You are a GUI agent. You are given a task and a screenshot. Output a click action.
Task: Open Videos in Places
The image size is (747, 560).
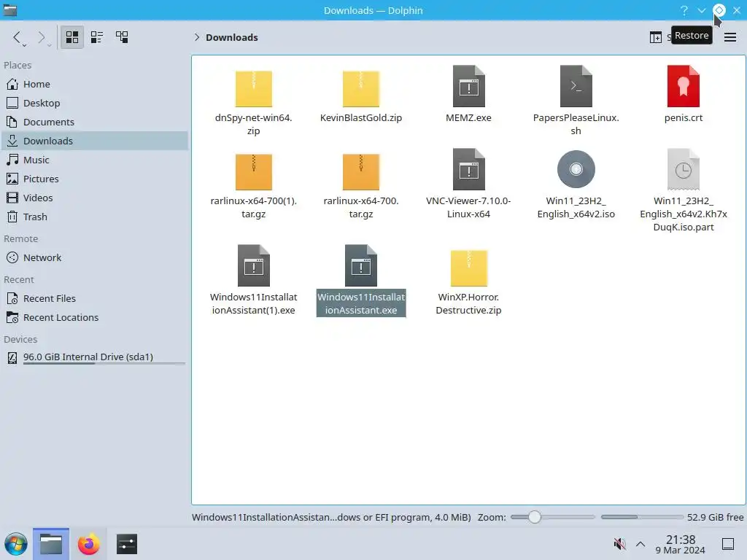coord(95,198)
